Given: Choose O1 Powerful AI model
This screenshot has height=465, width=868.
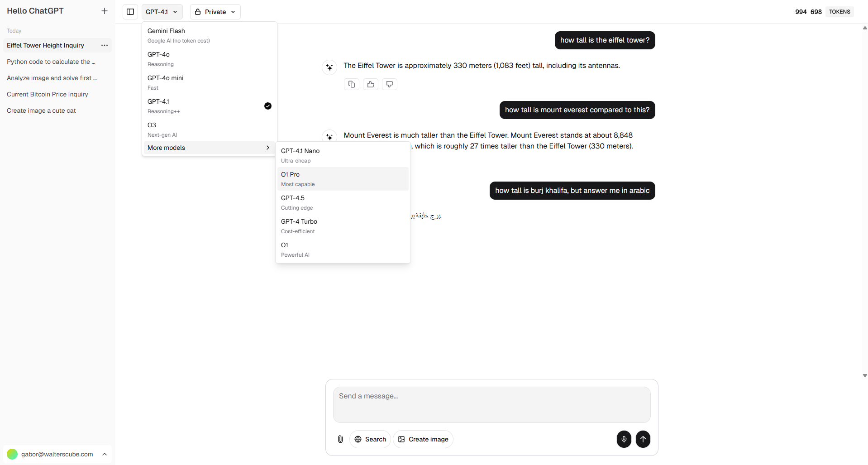Looking at the screenshot, I should pyautogui.click(x=343, y=249).
